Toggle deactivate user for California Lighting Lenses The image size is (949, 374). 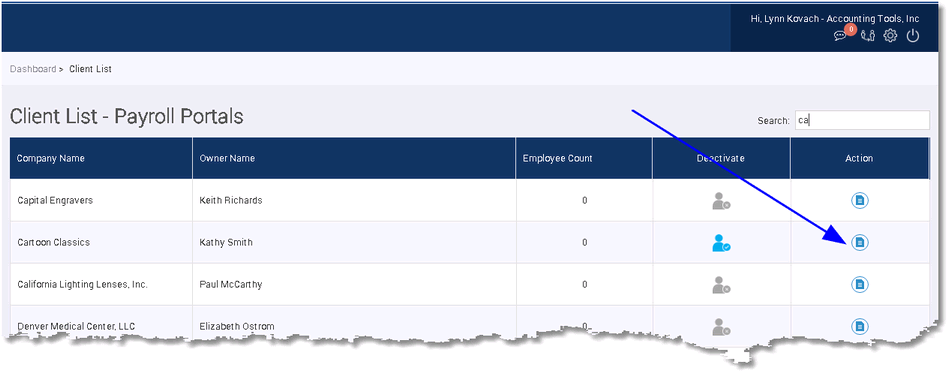tap(721, 284)
